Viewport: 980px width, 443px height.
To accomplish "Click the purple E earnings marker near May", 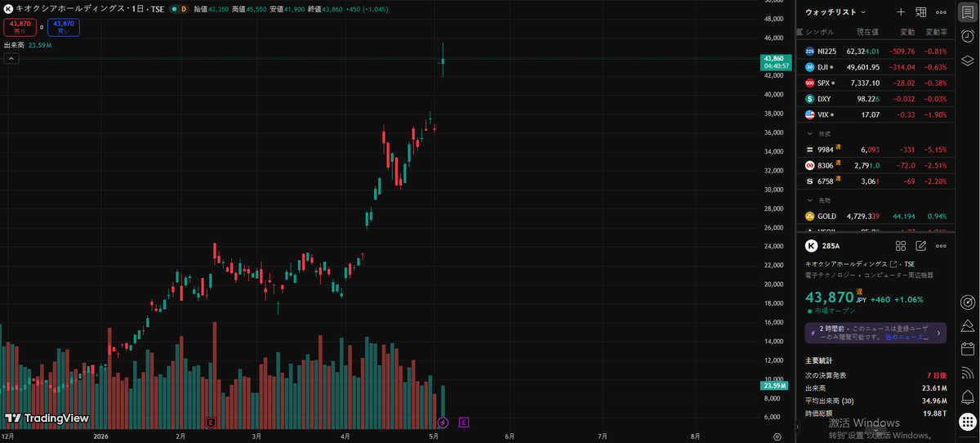I will (x=464, y=423).
